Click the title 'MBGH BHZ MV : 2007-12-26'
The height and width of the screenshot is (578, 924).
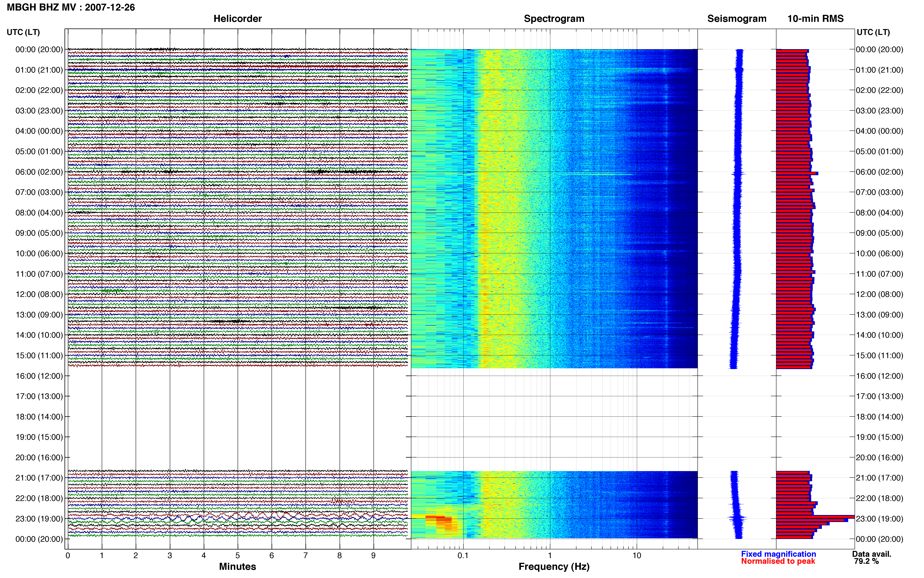[71, 7]
